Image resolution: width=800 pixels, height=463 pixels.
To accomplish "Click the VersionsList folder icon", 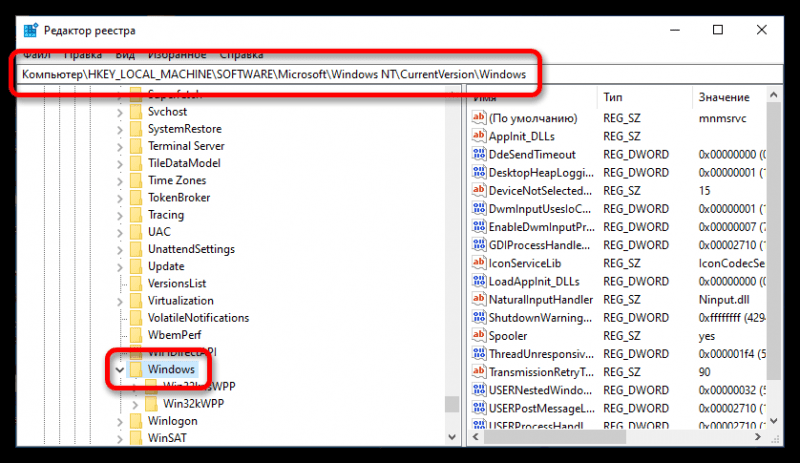I will click(x=136, y=284).
